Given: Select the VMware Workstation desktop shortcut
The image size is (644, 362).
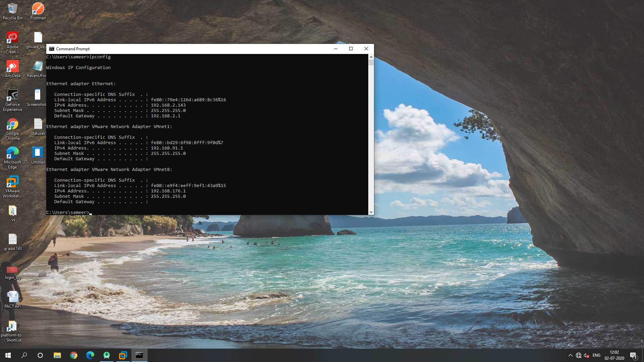Looking at the screenshot, I should (x=12, y=187).
